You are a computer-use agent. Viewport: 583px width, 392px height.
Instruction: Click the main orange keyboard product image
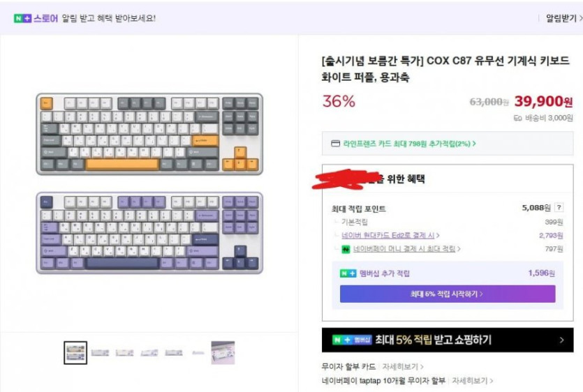click(149, 133)
